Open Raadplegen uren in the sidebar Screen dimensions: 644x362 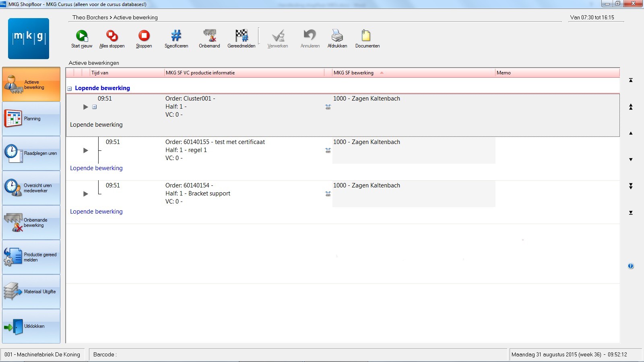tap(31, 153)
